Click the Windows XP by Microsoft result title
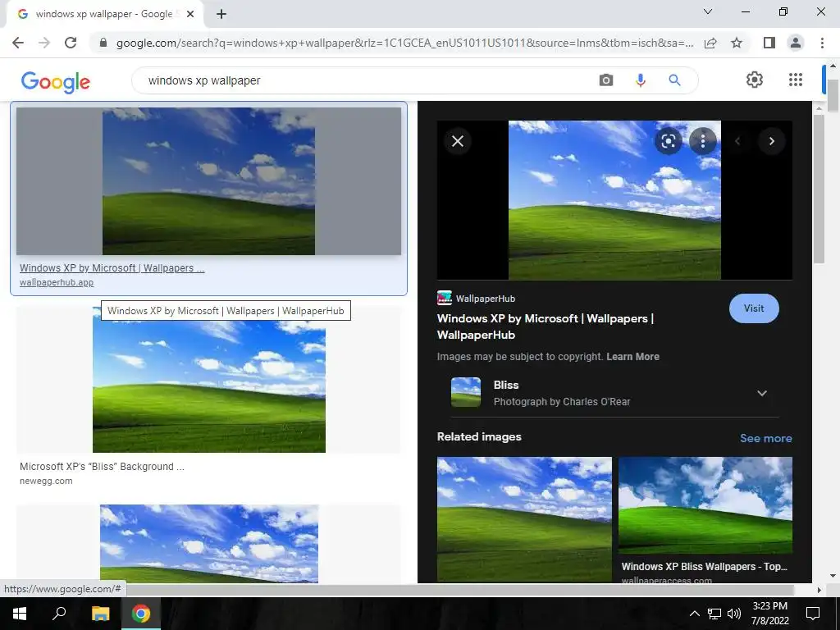The image size is (840, 630). pos(112,268)
